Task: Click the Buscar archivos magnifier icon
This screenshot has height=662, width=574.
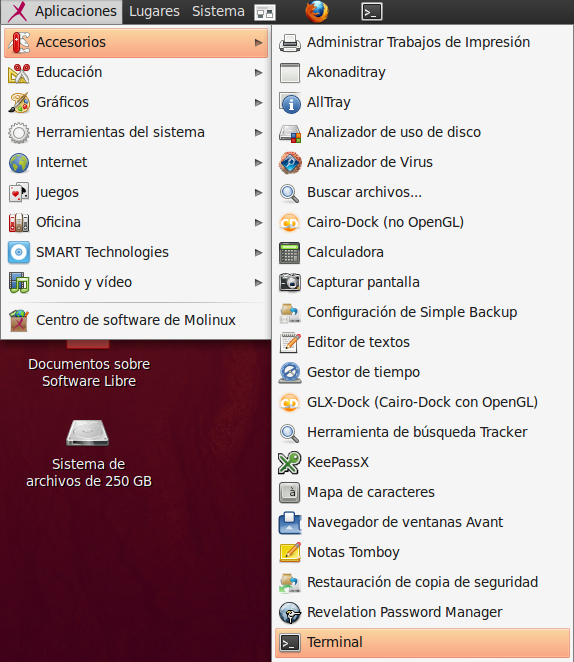Action: [x=290, y=193]
